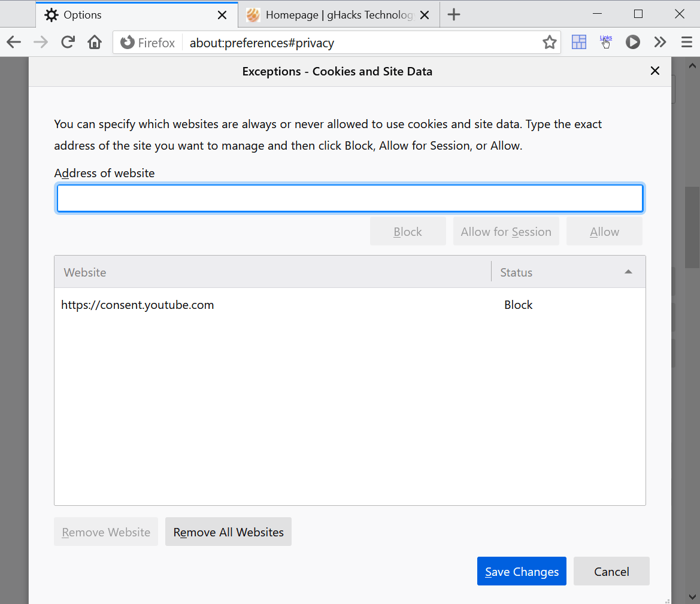Open the Firefox hamburger menu
This screenshot has width=700, height=604.
[686, 42]
